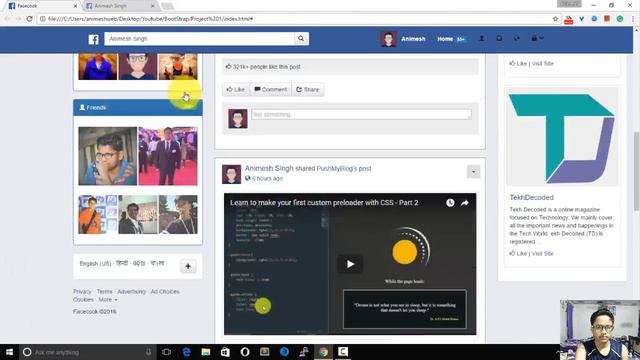This screenshot has height=360, width=640.
Task: Open the shared post options dropdown arrow
Action: (x=473, y=172)
